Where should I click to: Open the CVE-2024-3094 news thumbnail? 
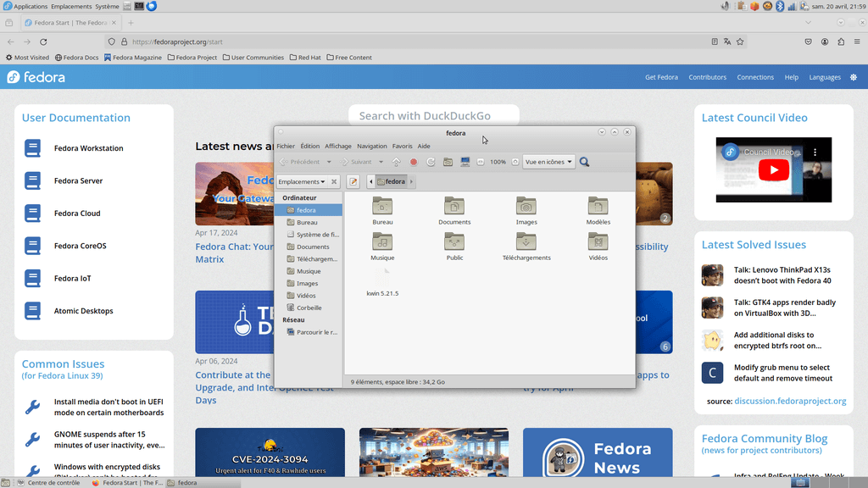click(x=270, y=452)
